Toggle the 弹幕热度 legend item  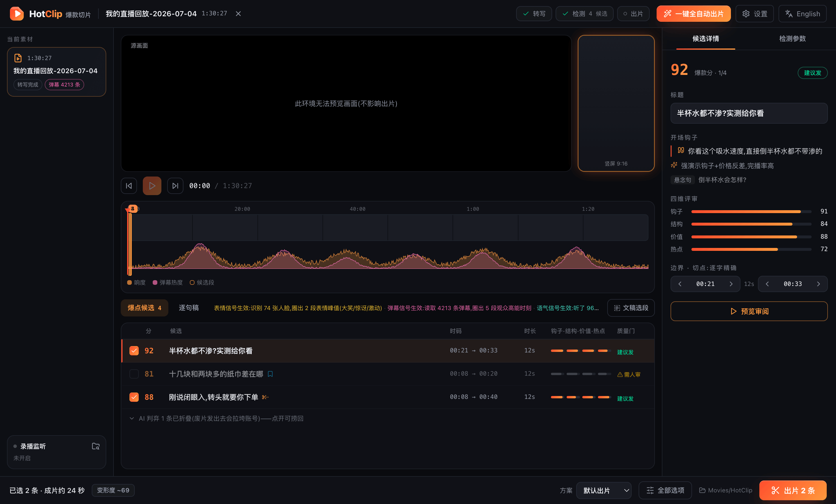click(x=167, y=282)
